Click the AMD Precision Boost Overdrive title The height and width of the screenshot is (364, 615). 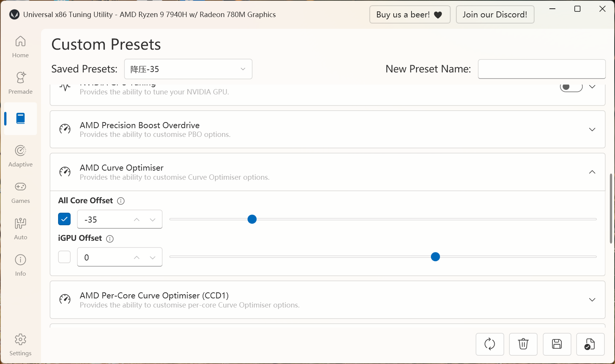(140, 125)
